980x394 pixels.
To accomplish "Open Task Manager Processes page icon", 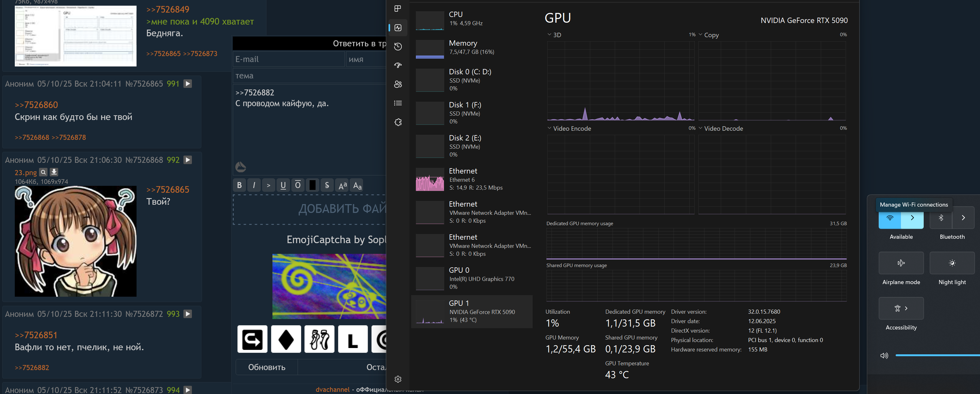I will 398,9.
